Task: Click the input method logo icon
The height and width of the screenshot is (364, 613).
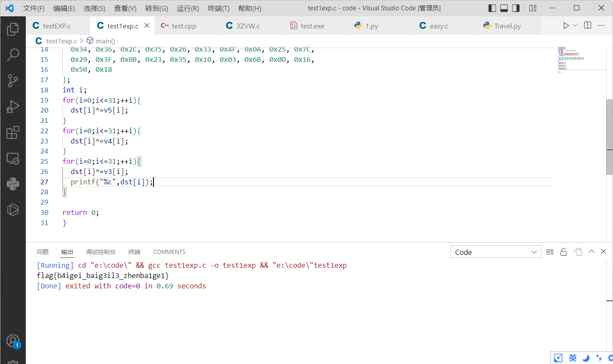Action: click(x=558, y=358)
